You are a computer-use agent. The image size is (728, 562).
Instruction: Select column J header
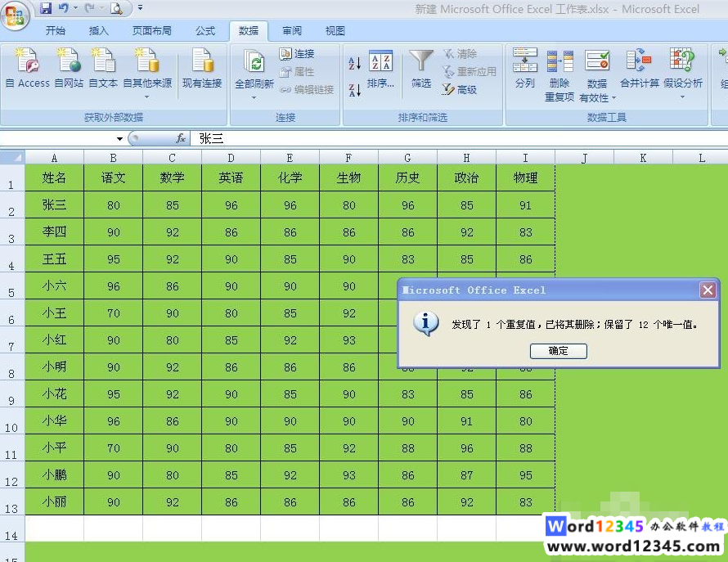(584, 158)
